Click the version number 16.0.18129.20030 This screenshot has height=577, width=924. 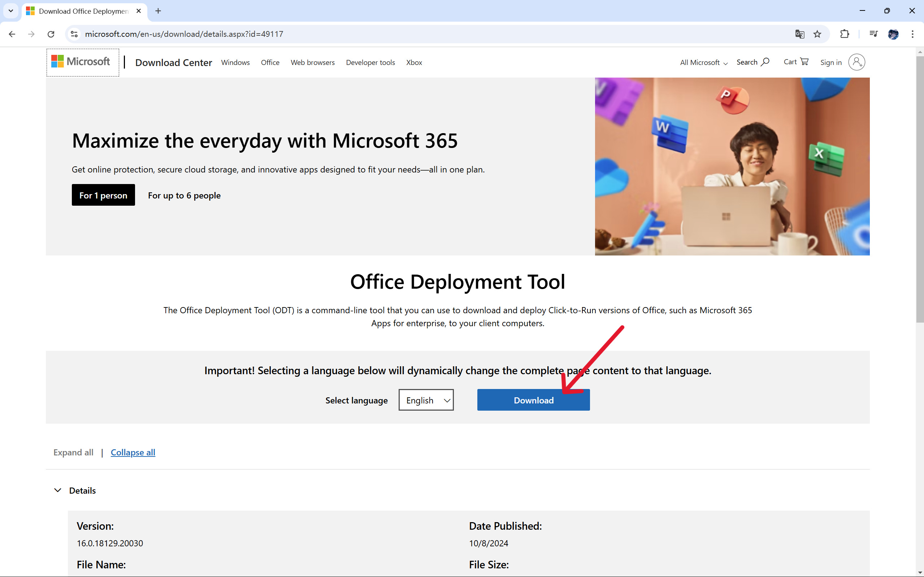[109, 543]
